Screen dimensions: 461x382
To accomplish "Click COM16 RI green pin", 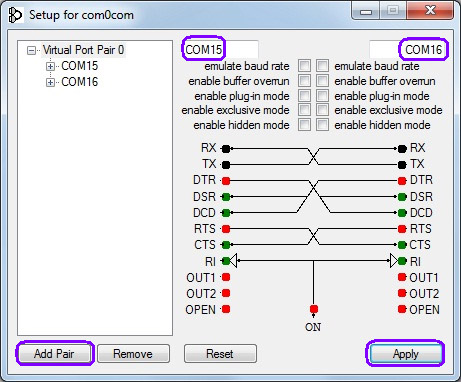I will coord(402,261).
